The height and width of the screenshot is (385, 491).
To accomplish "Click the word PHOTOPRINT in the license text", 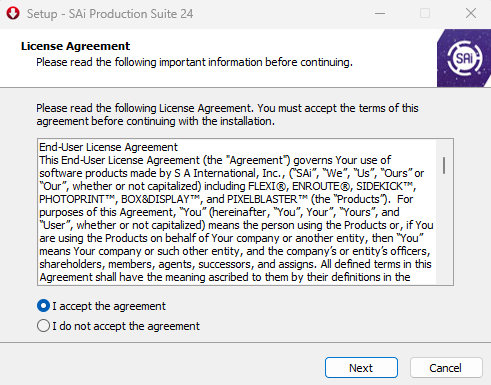I will [x=72, y=199].
